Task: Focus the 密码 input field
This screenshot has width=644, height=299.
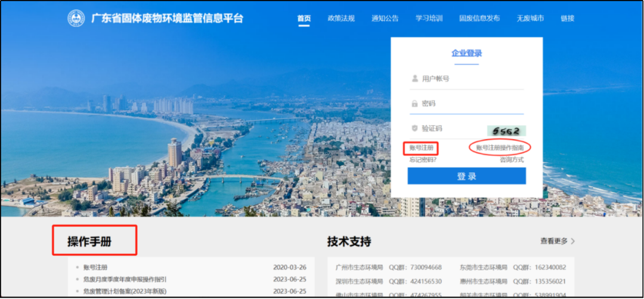Action: pyautogui.click(x=466, y=104)
